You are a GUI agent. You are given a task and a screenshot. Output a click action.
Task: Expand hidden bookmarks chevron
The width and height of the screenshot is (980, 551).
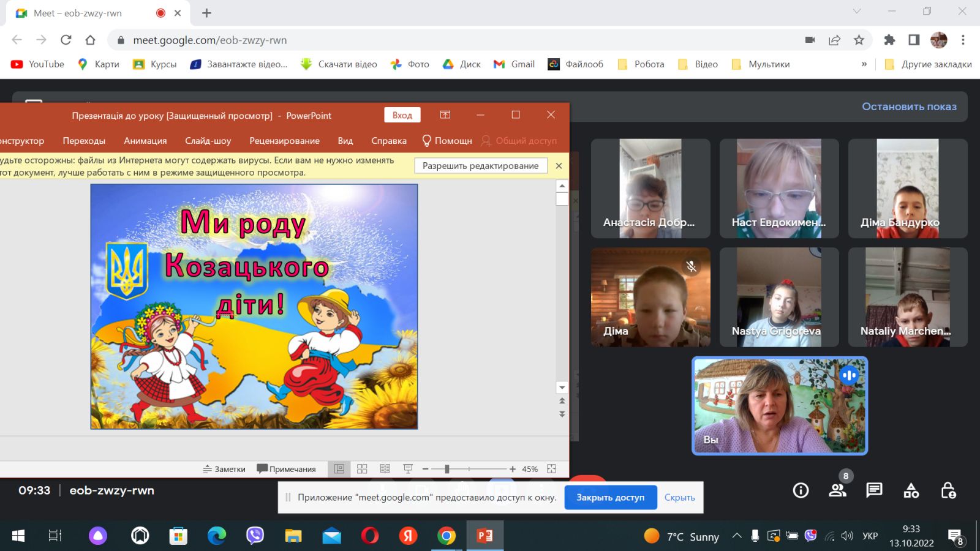[864, 64]
